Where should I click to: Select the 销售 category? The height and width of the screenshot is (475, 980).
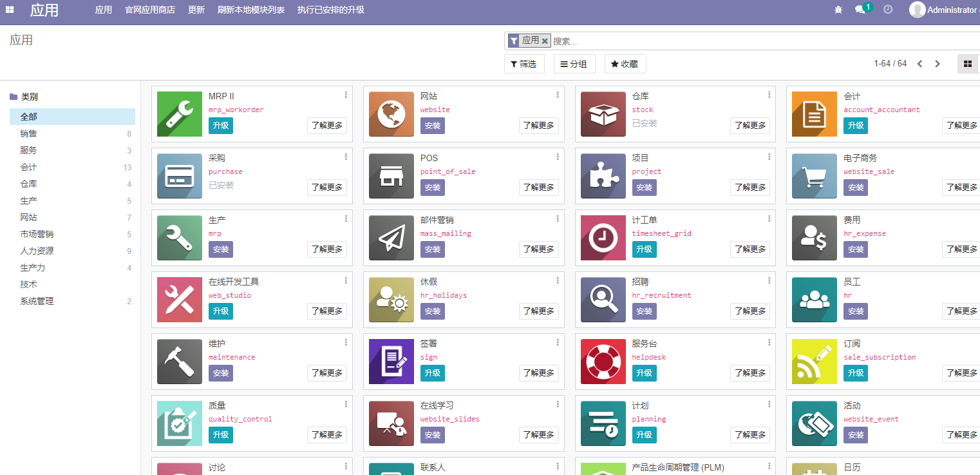coord(72,133)
